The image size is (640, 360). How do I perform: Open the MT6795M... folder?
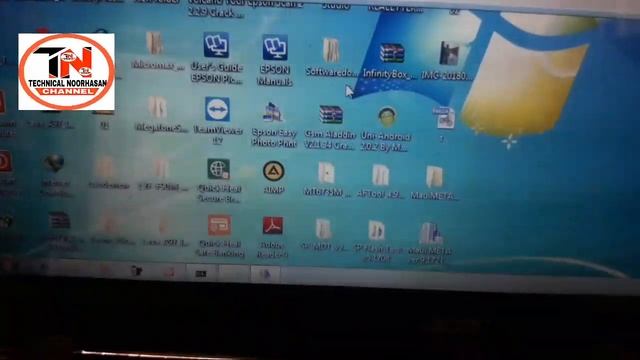click(x=327, y=173)
